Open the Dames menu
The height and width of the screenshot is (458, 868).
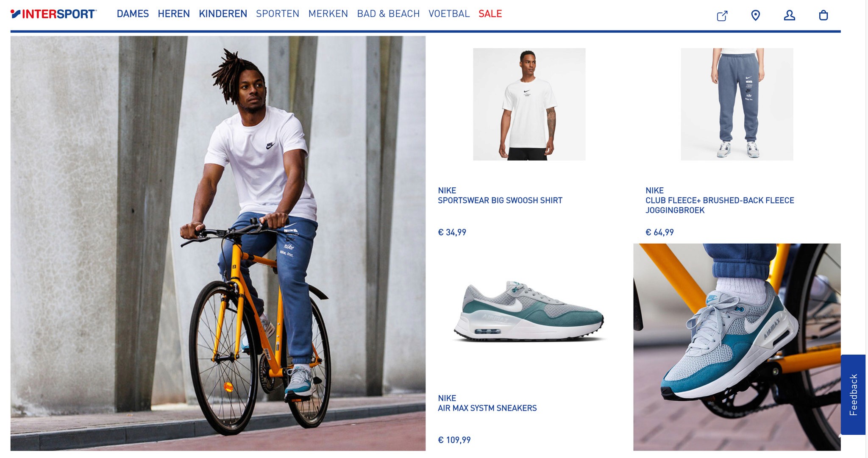[133, 14]
